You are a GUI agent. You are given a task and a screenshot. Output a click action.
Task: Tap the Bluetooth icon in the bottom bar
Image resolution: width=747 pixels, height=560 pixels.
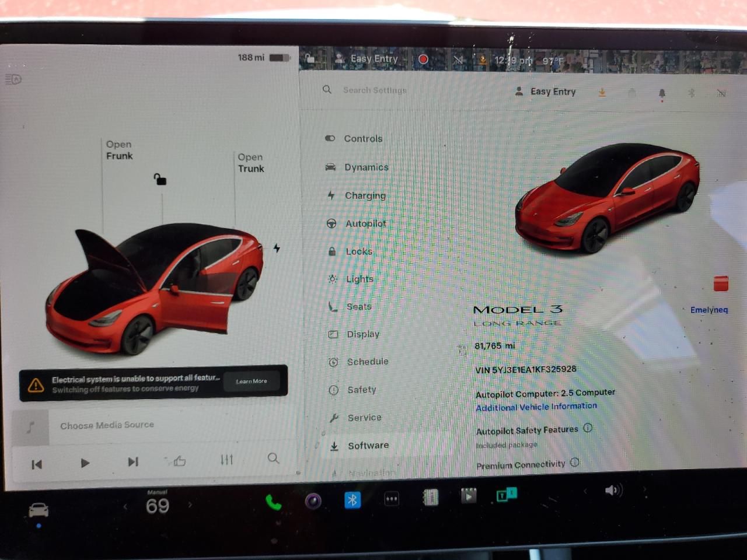click(352, 500)
